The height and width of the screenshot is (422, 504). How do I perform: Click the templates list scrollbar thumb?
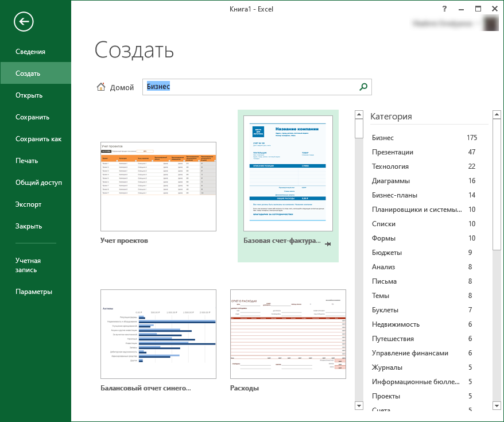[x=359, y=129]
